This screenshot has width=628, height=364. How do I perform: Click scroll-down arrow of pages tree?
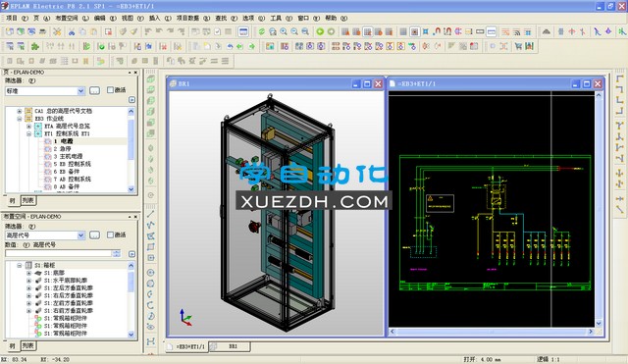(x=131, y=189)
